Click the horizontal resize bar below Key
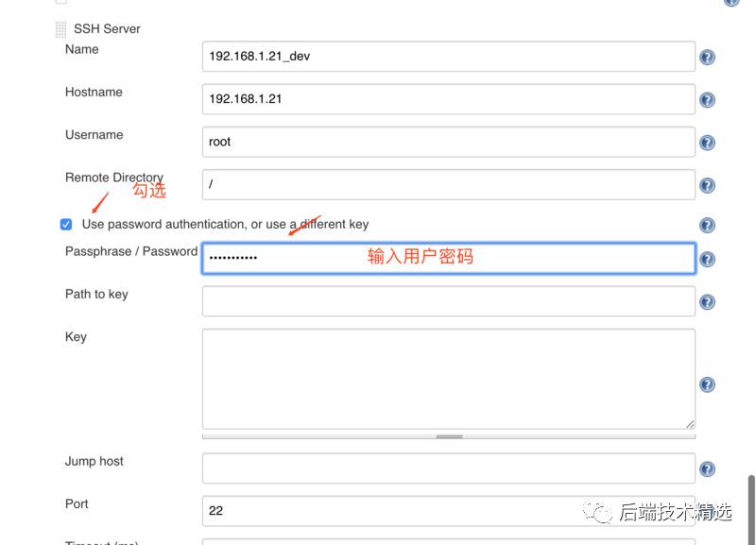The height and width of the screenshot is (545, 756). tap(448, 436)
